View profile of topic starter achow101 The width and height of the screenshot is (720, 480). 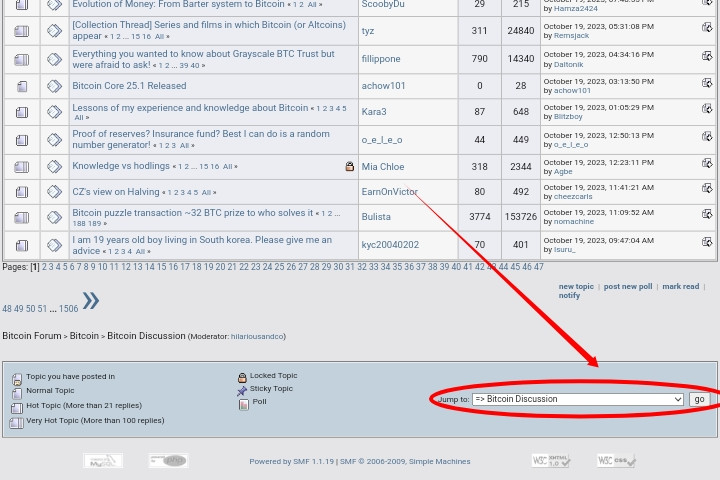coord(383,86)
